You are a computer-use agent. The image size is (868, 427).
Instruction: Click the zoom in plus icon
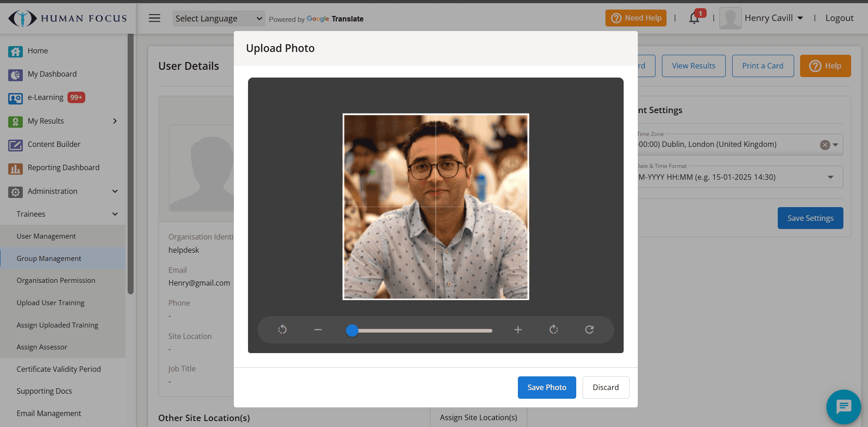tap(518, 329)
